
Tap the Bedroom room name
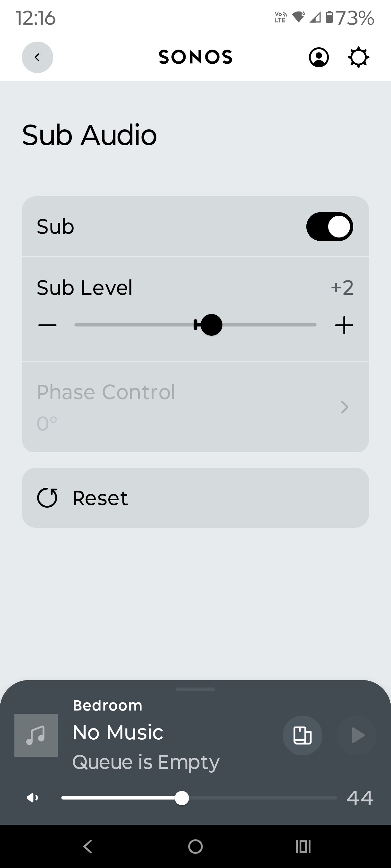point(108,706)
